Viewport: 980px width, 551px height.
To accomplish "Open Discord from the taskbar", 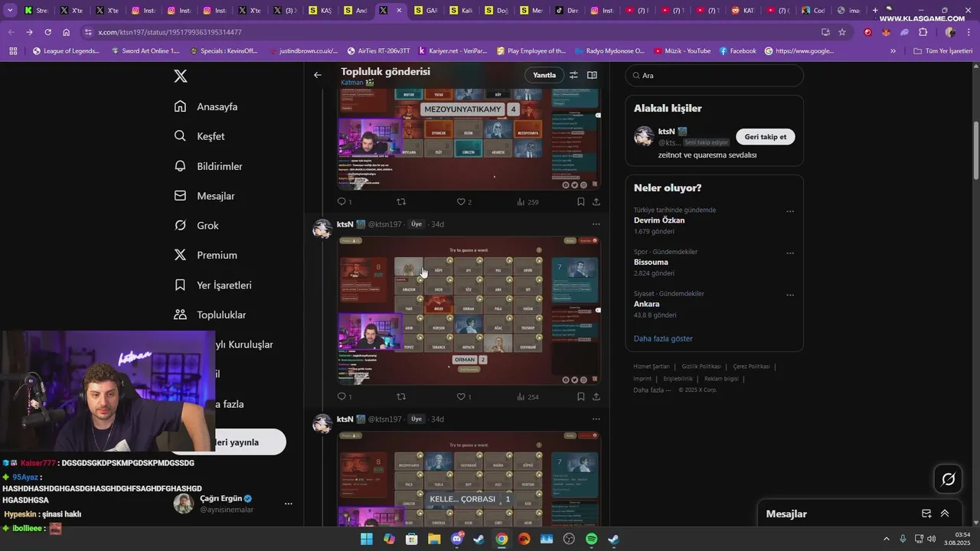I will coord(457,539).
